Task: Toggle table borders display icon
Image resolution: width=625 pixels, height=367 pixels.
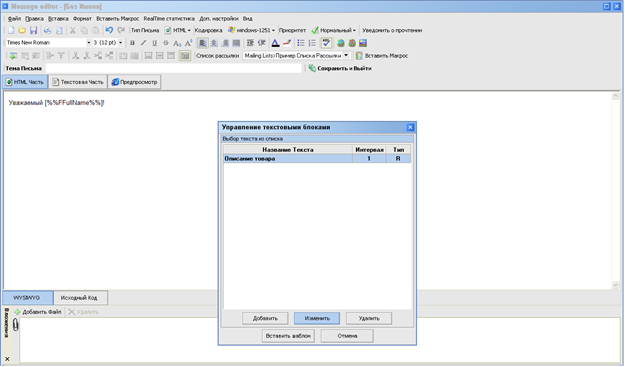Action: [185, 56]
